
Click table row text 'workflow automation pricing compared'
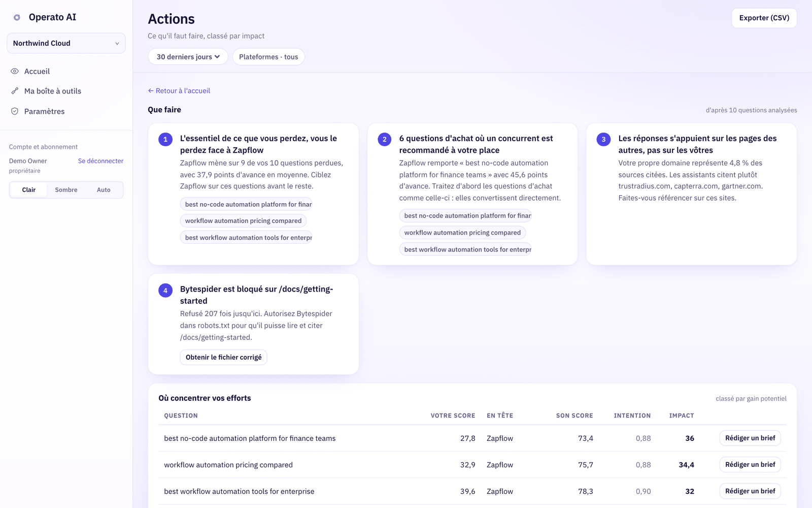pyautogui.click(x=228, y=465)
